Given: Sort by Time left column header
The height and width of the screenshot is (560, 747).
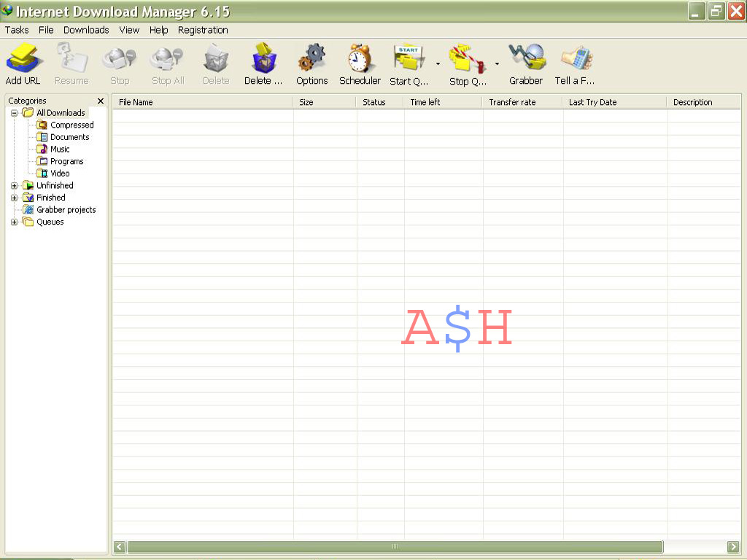Looking at the screenshot, I should (443, 102).
